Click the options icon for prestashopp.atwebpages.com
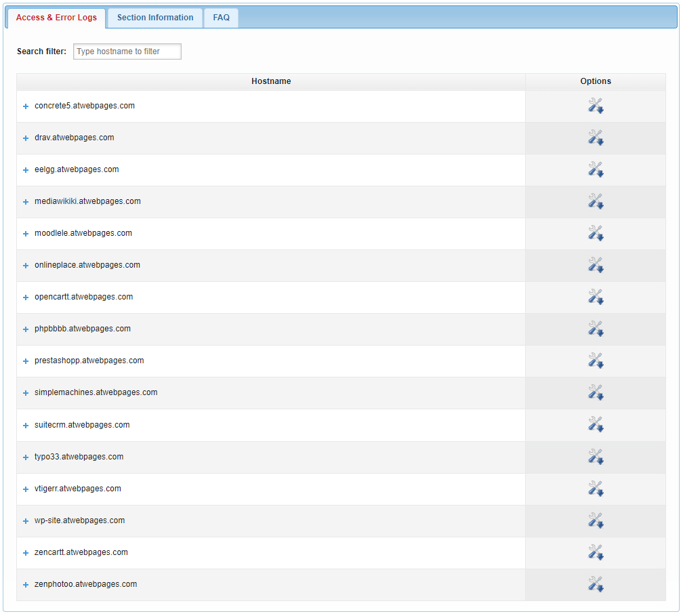 596,361
